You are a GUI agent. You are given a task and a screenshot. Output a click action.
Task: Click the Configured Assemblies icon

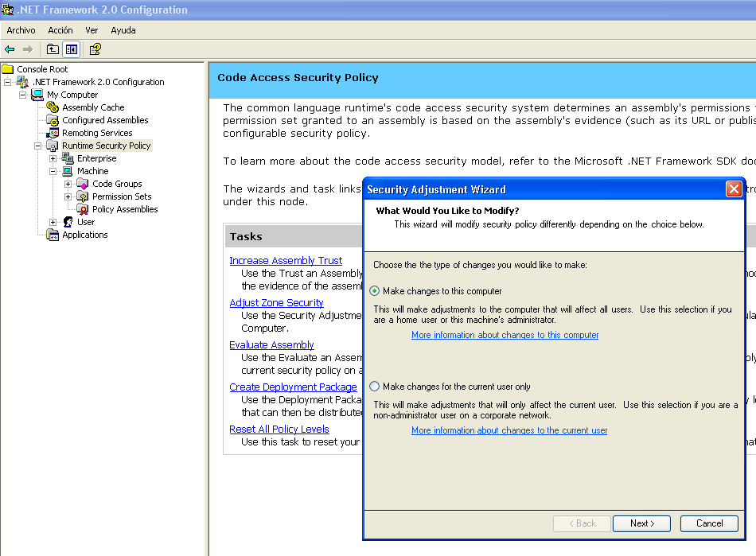tap(53, 120)
